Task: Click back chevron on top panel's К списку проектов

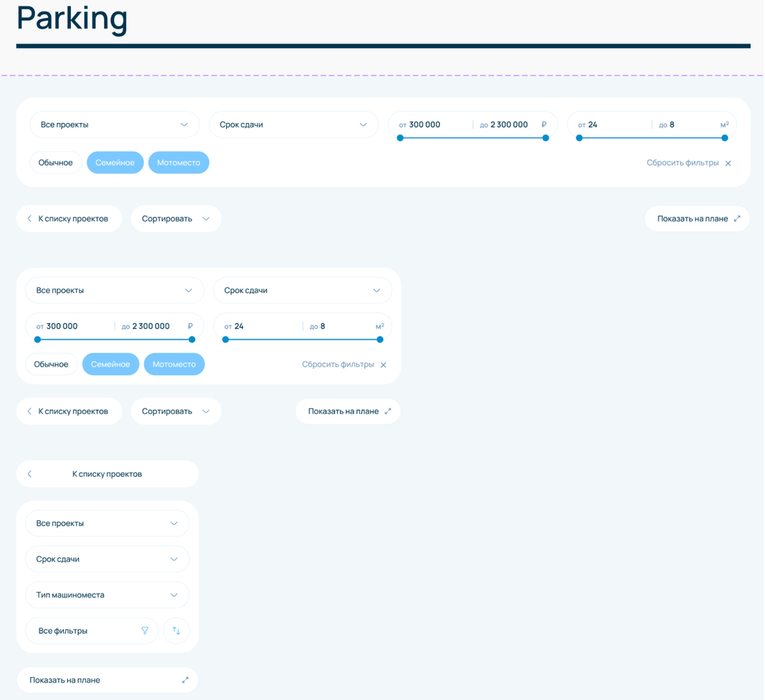Action: tap(29, 218)
